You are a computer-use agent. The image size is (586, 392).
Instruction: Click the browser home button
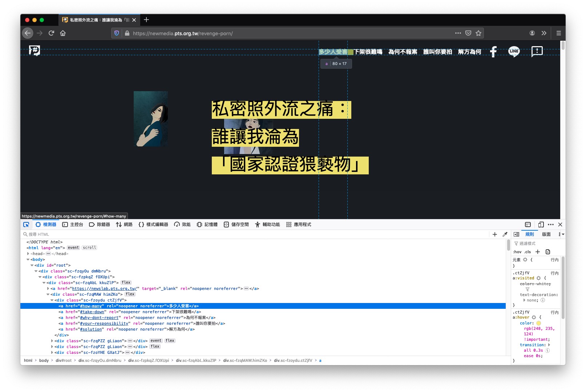point(63,33)
